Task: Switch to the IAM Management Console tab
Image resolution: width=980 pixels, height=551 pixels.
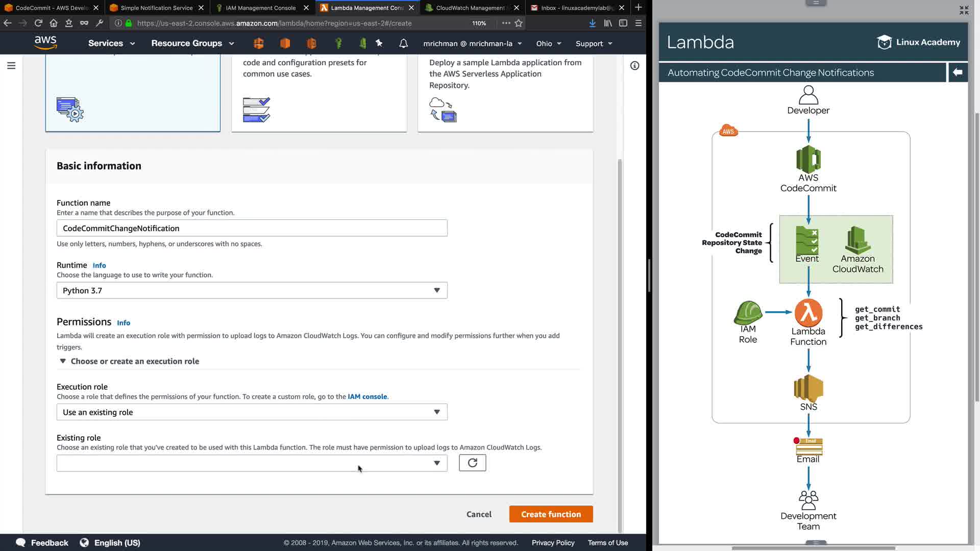Action: [x=260, y=8]
